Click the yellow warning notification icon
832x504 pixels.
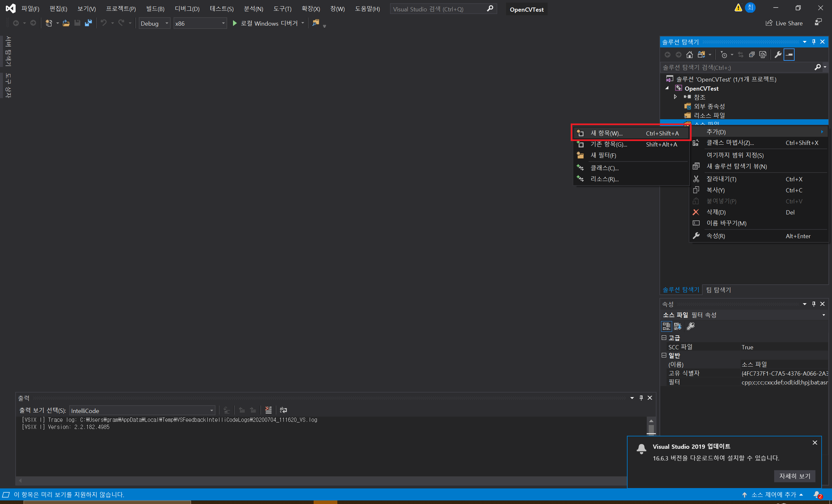point(738,8)
